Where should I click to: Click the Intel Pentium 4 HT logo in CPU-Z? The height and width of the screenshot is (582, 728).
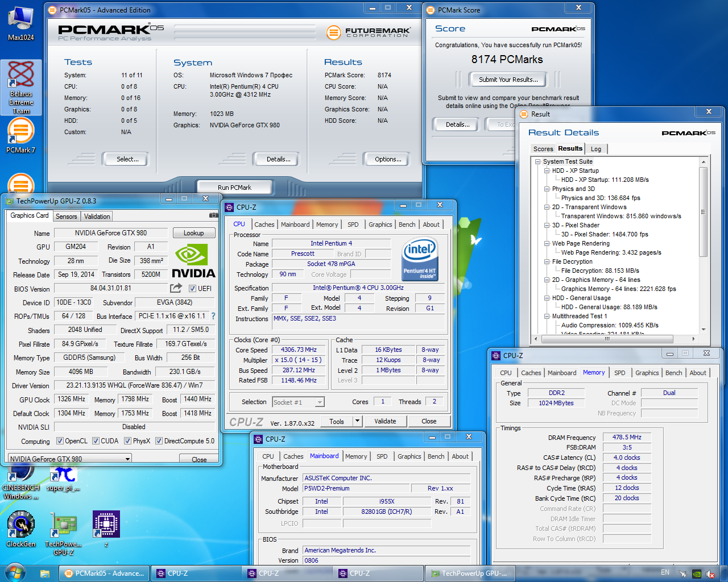[419, 260]
